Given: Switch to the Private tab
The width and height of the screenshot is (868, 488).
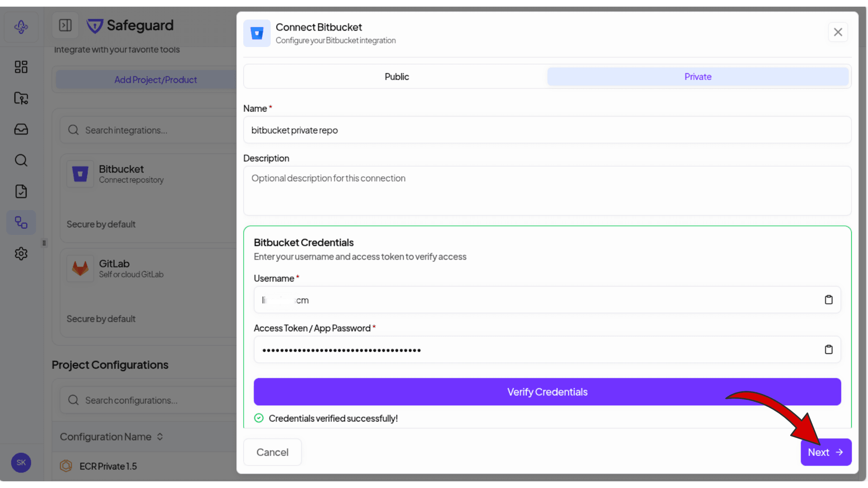Looking at the screenshot, I should (698, 77).
